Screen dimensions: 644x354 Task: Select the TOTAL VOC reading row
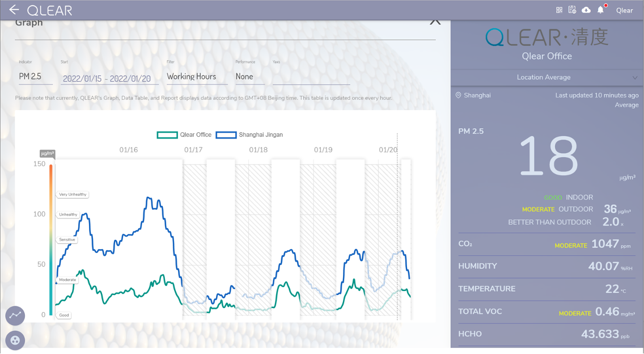546,312
